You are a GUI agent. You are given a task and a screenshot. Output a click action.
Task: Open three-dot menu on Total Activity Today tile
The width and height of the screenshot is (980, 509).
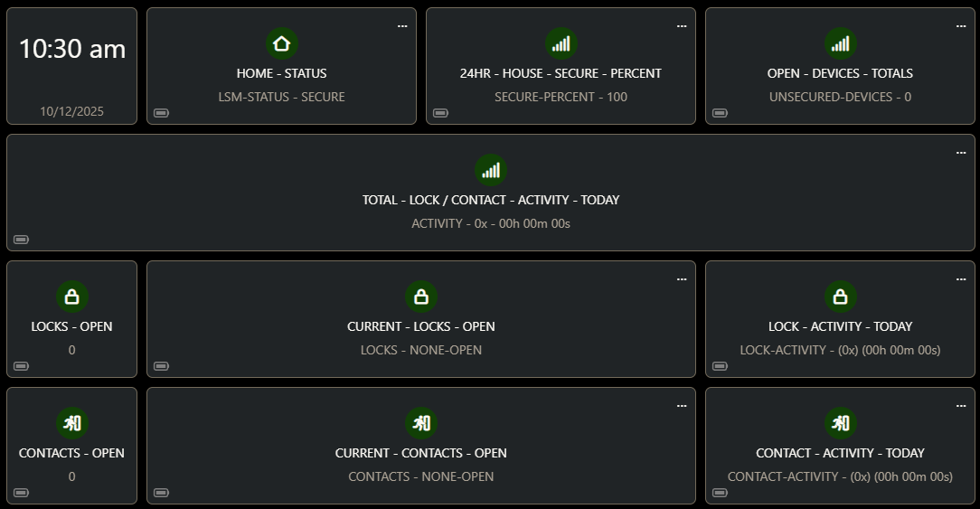click(961, 153)
